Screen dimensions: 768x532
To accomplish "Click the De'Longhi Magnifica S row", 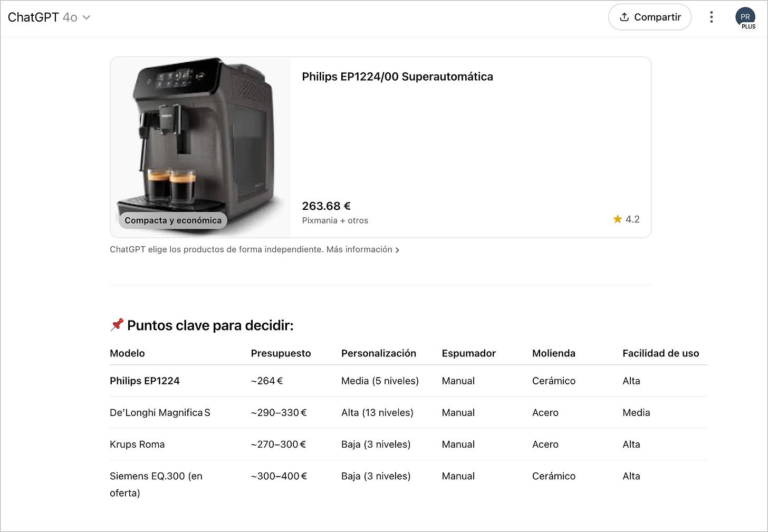I will click(x=160, y=412).
